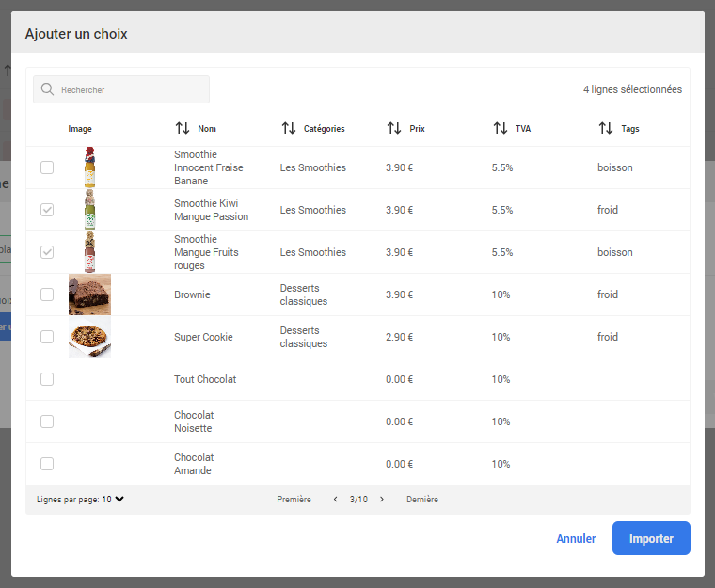Screen dimensions: 715x588
Task: Sort by Tags using arrow icon
Action: pos(606,128)
